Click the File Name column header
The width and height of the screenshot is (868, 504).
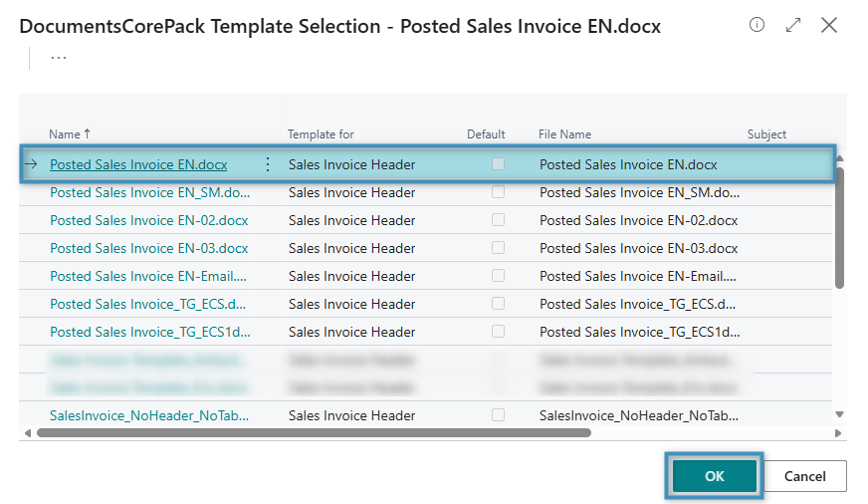click(x=564, y=134)
